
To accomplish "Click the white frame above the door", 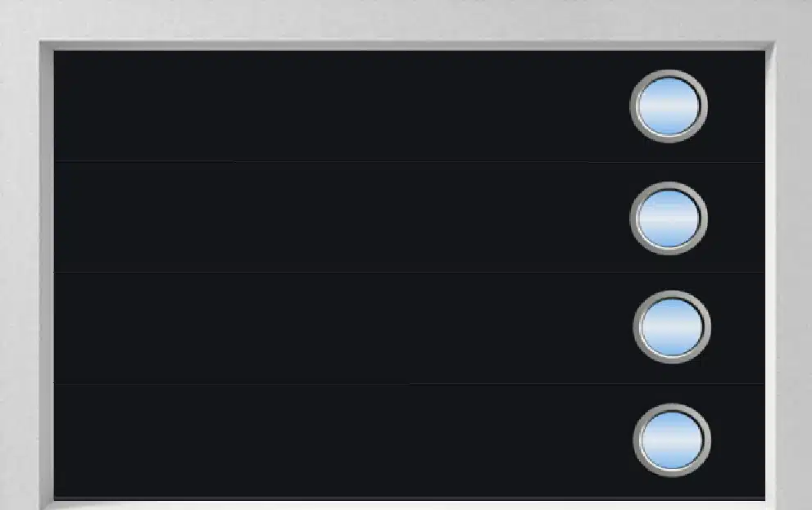I will point(406,20).
